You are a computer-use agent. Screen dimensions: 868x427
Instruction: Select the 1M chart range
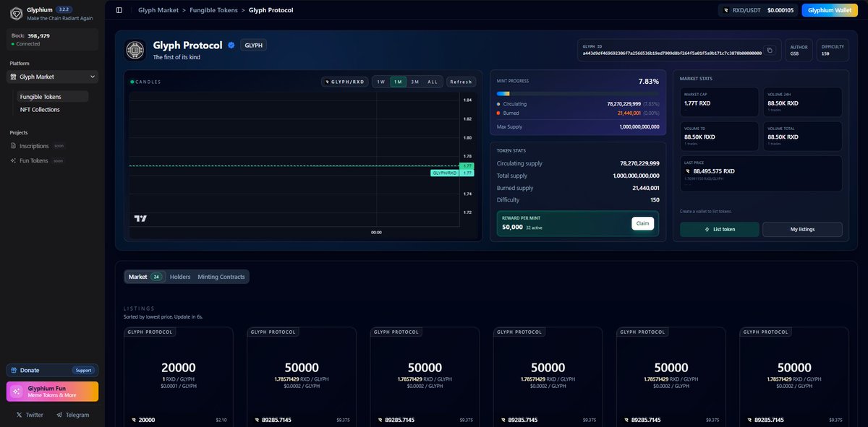coord(398,82)
